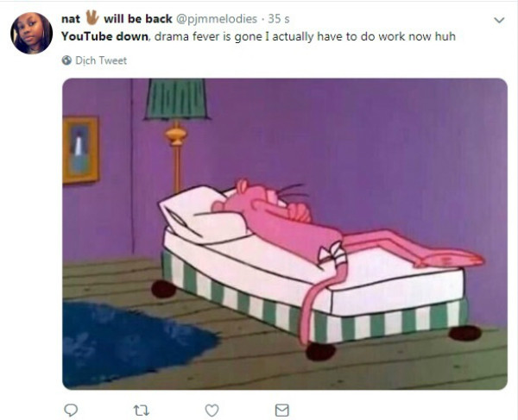The height and width of the screenshot is (420, 518).
Task: Click the 'will be back' name text
Action: click(x=138, y=19)
